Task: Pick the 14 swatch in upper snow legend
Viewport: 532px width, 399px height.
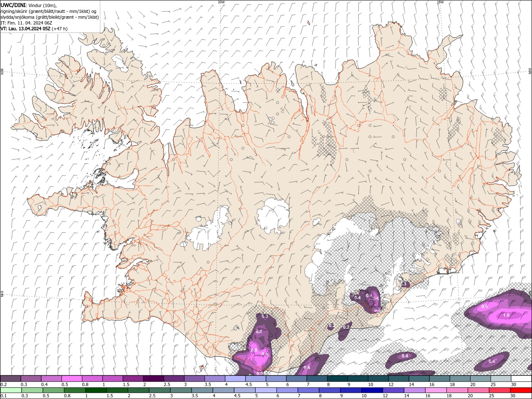Action: pyautogui.click(x=419, y=379)
